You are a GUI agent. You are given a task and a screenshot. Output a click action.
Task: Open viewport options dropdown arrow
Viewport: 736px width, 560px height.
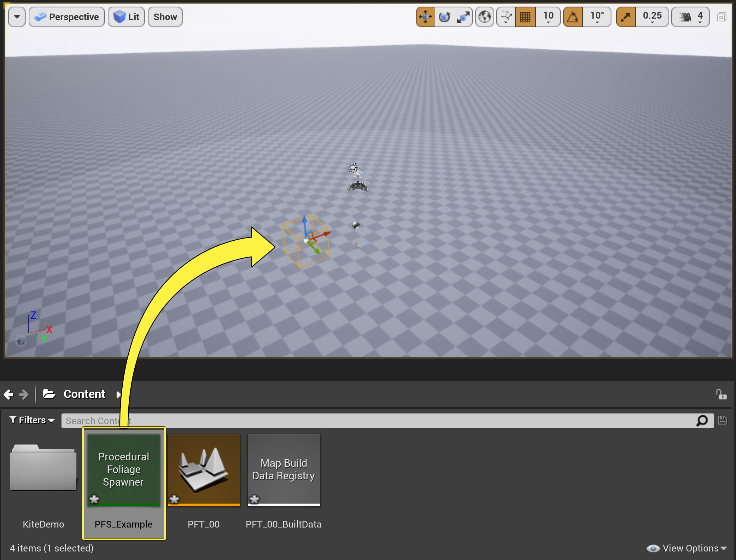[x=17, y=17]
